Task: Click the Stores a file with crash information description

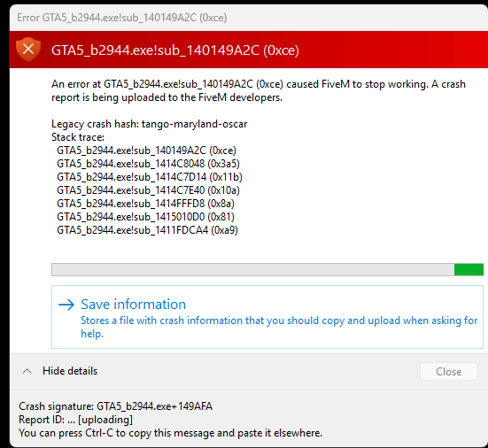Action: [279, 327]
